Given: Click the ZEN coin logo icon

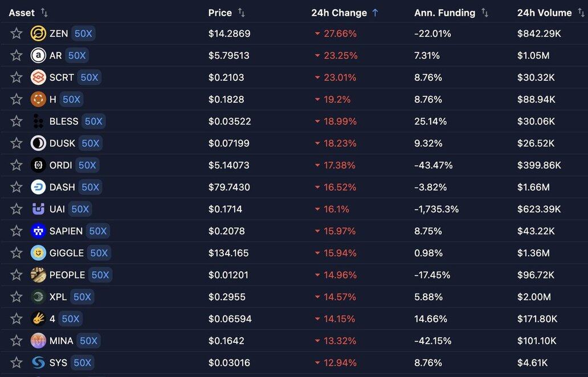Looking at the screenshot, I should click(x=38, y=34).
